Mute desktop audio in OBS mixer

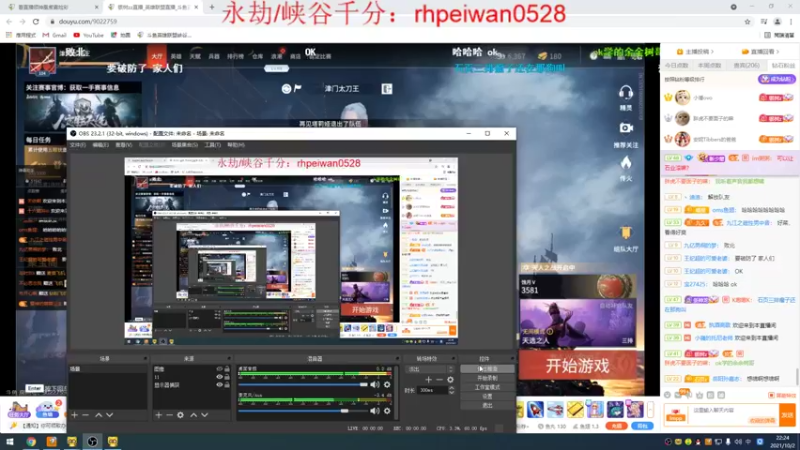(375, 385)
